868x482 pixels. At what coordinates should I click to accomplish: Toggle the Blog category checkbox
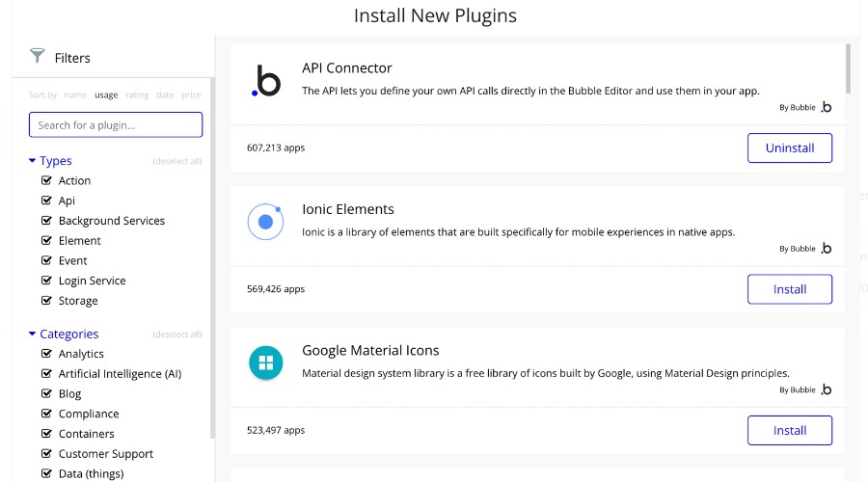pyautogui.click(x=46, y=393)
